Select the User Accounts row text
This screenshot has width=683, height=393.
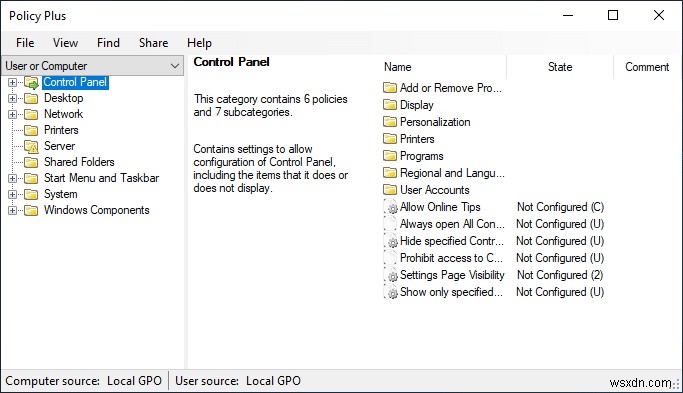(x=435, y=190)
